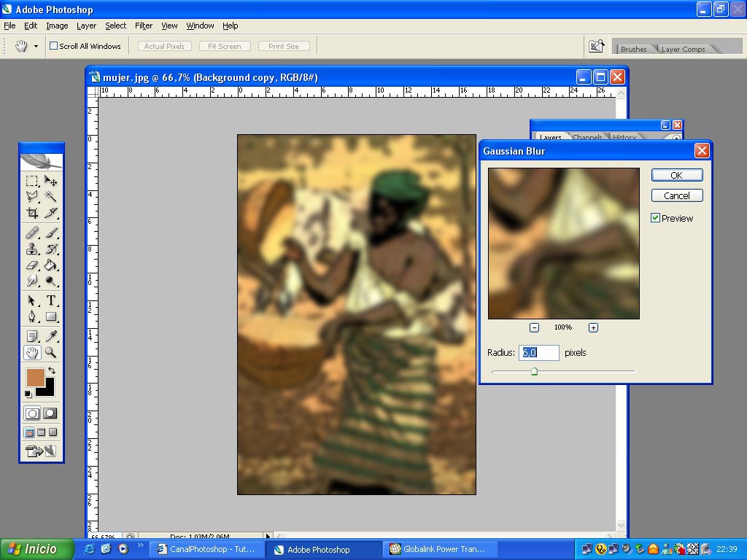Viewport: 747px width, 560px height.
Task: Click the Inicio start button
Action: pos(36,549)
